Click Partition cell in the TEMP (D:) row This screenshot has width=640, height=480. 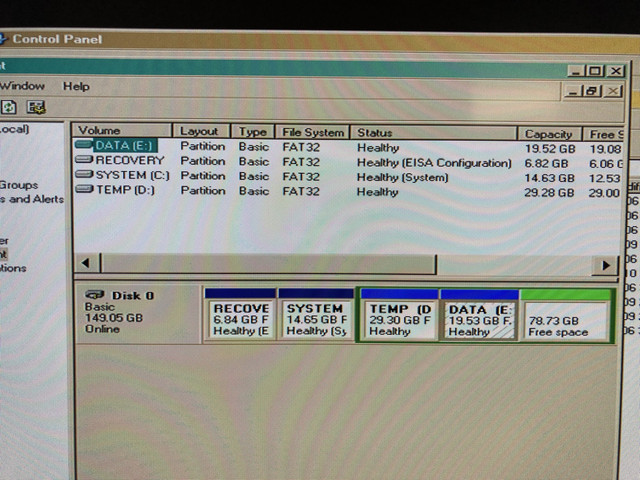click(x=203, y=191)
